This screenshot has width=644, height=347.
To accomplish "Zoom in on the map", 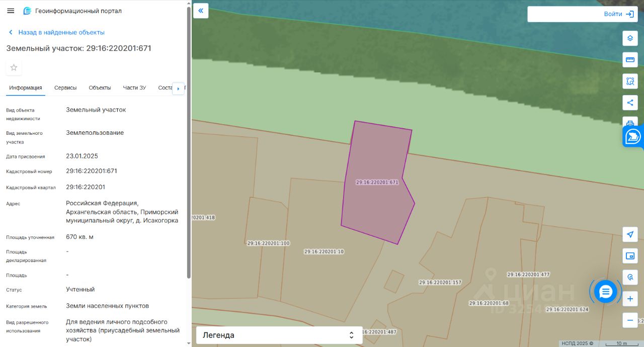I will click(630, 299).
